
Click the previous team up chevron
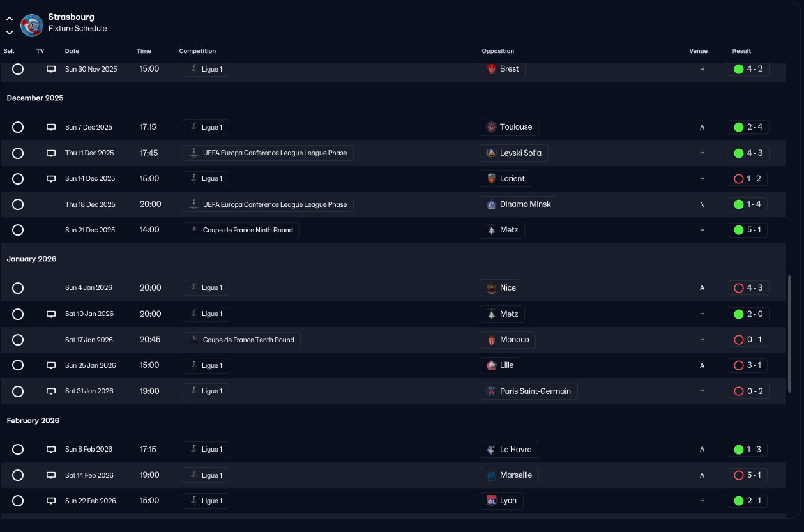[10, 19]
